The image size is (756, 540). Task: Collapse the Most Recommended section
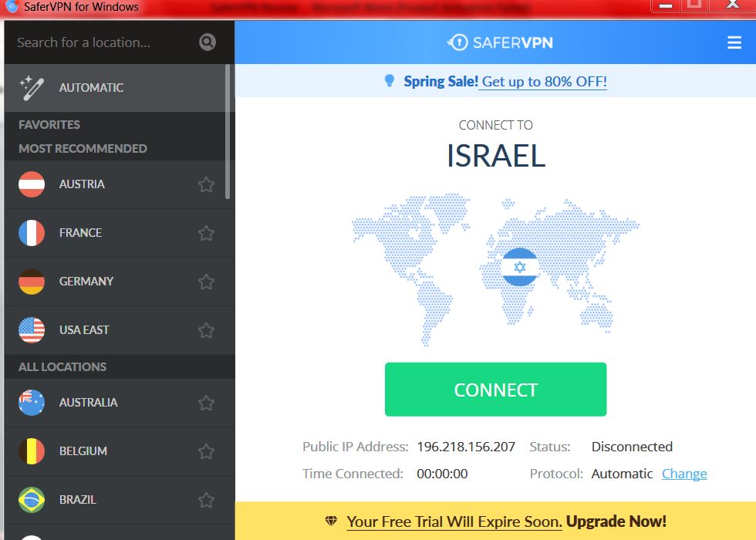(83, 148)
